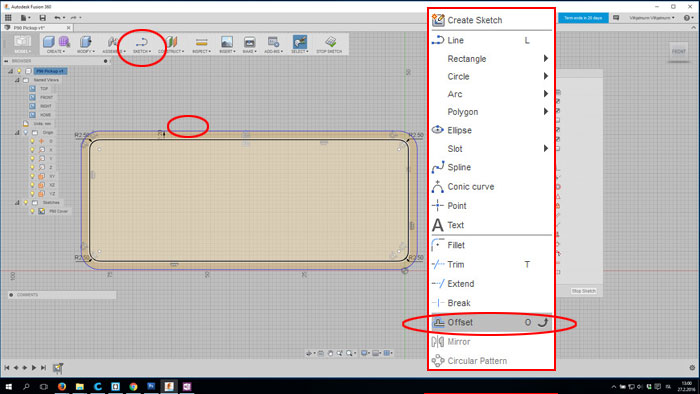Select the TOP named view
The height and width of the screenshot is (394, 700).
click(44, 88)
